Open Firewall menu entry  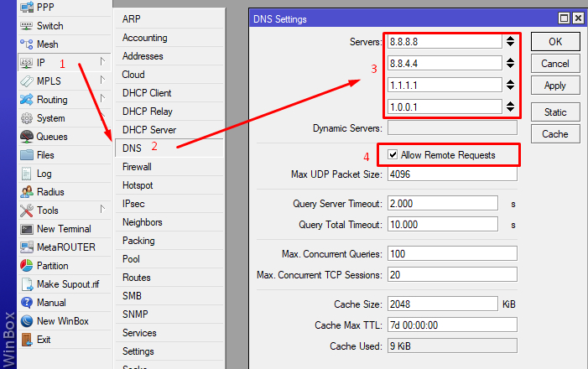pyautogui.click(x=169, y=167)
